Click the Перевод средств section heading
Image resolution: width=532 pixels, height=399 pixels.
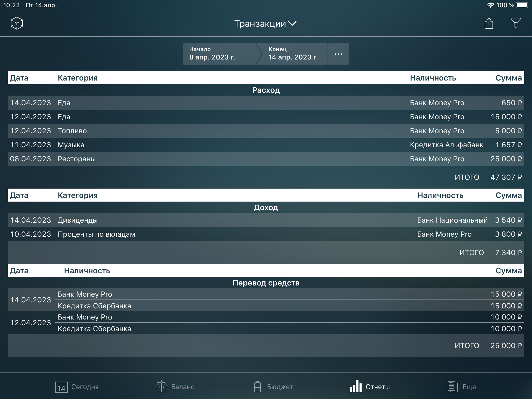point(266,283)
